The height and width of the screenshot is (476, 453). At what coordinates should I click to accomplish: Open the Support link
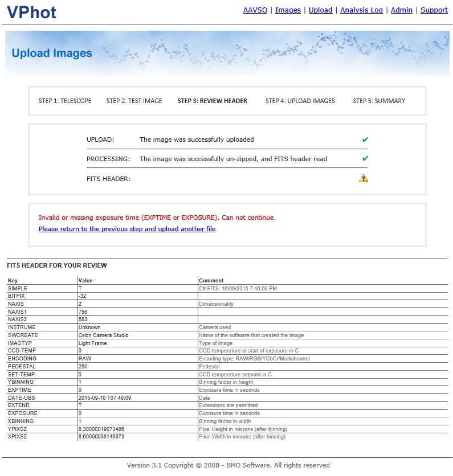click(434, 10)
